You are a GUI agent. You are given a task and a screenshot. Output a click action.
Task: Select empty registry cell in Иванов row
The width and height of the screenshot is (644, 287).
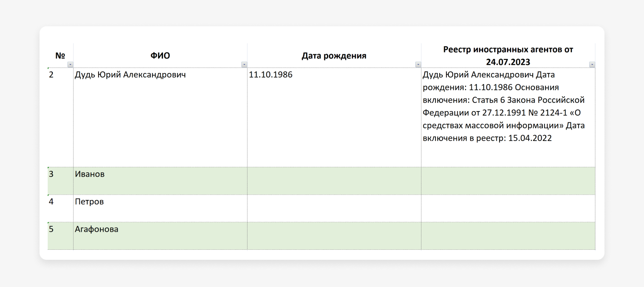[x=508, y=180]
